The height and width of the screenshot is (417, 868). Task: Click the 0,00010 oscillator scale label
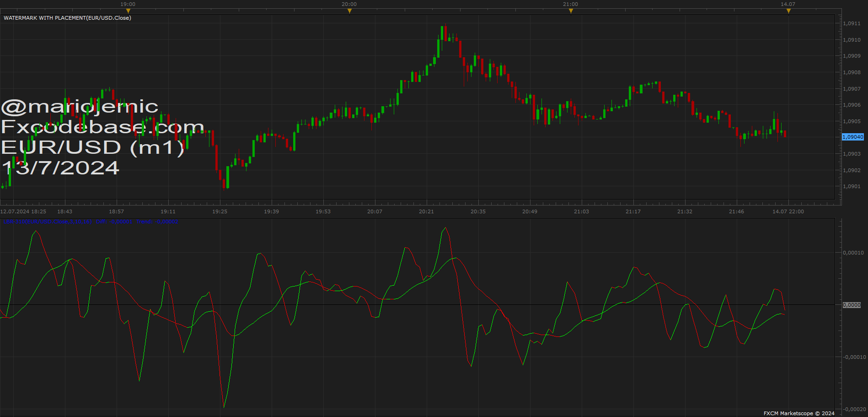tap(853, 253)
